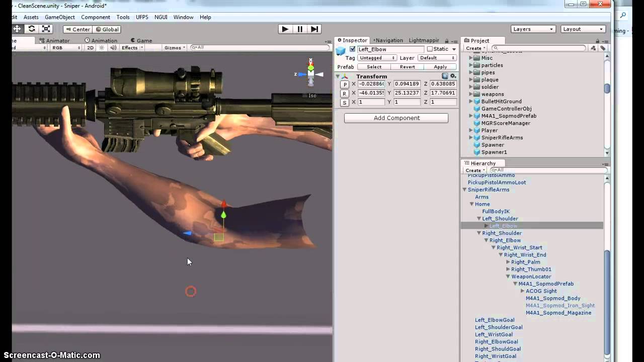Click the Pause button
This screenshot has width=644, height=362.
300,29
